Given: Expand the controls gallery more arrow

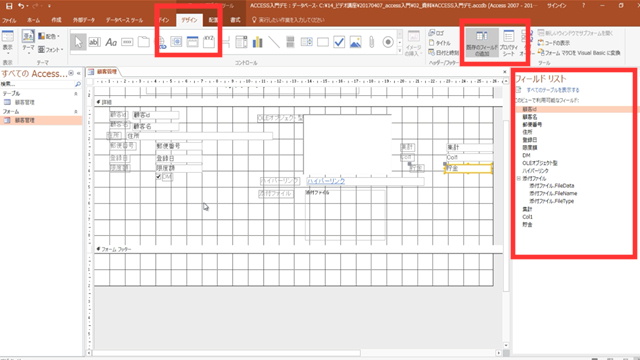Looking at the screenshot, I should point(400,51).
